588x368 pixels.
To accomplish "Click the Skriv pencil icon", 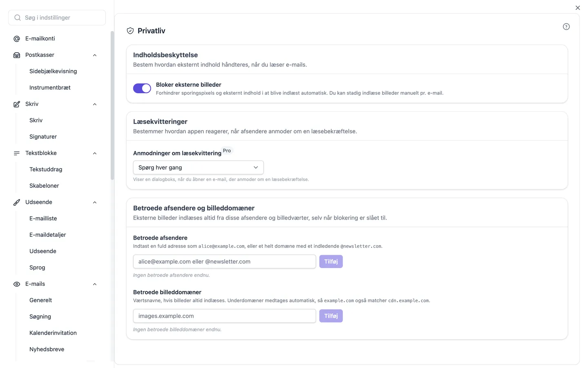I will click(x=17, y=104).
